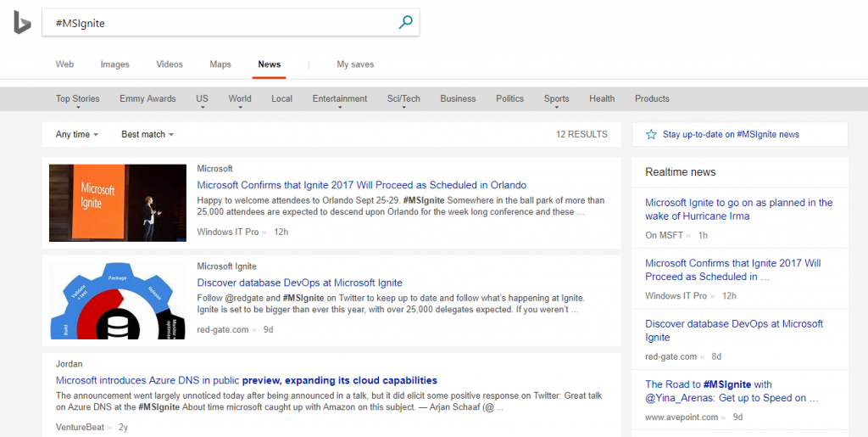Choose the Health news category
Image resolution: width=868 pixels, height=437 pixels.
click(x=602, y=99)
